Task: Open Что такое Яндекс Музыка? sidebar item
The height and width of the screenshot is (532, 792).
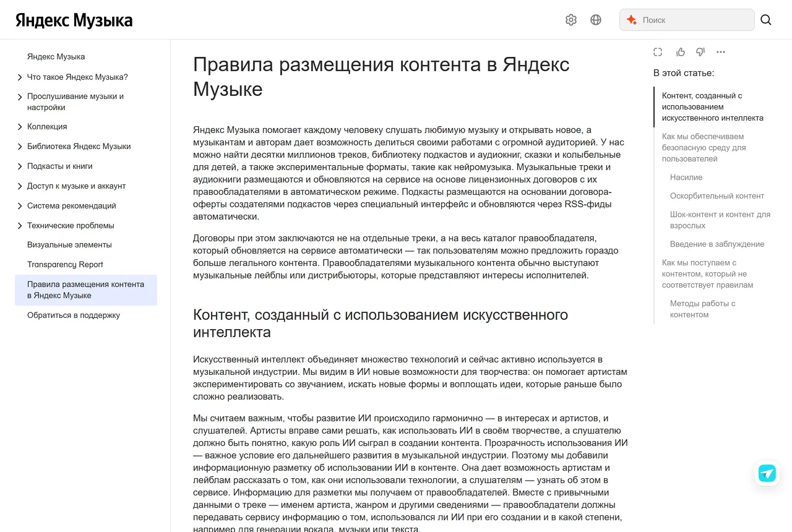Action: pyautogui.click(x=77, y=77)
